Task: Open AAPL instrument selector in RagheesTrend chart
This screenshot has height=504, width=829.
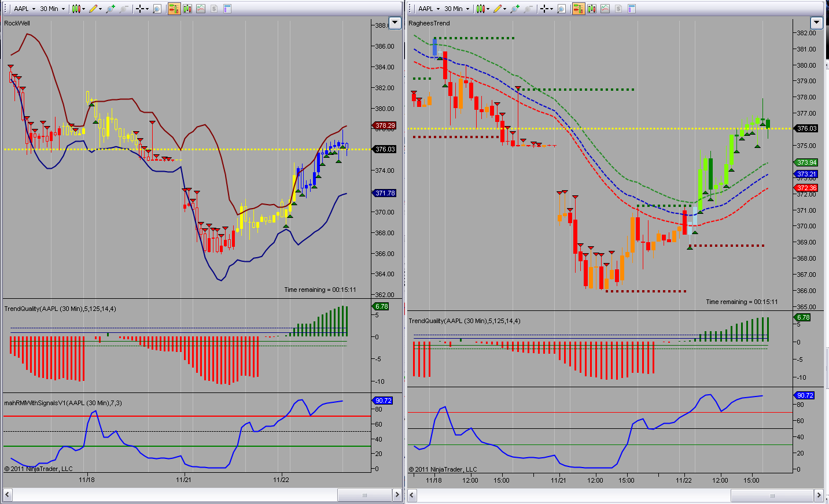Action: (x=429, y=9)
